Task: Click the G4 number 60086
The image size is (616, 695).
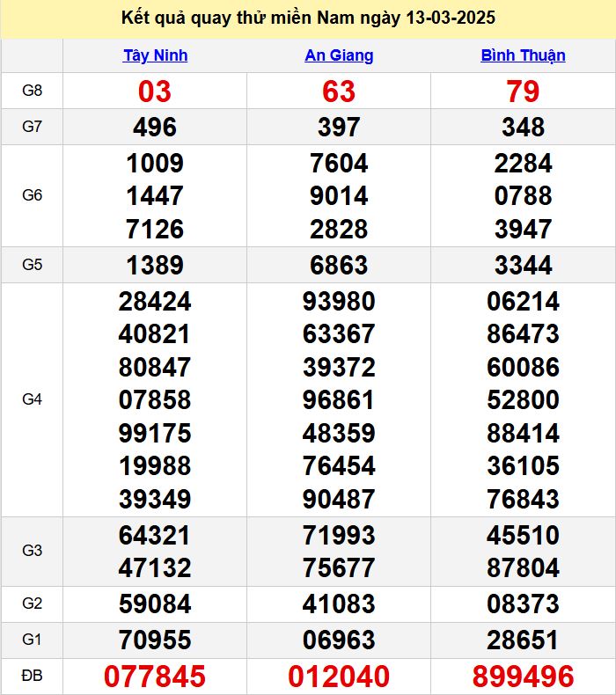Action: coord(523,367)
